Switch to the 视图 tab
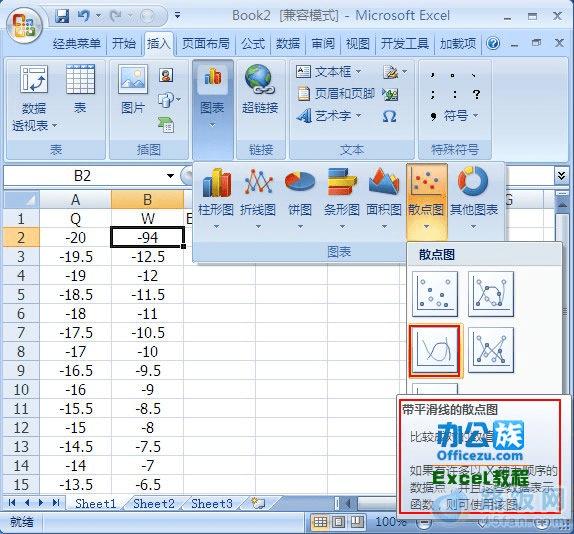The width and height of the screenshot is (574, 534). click(x=357, y=44)
